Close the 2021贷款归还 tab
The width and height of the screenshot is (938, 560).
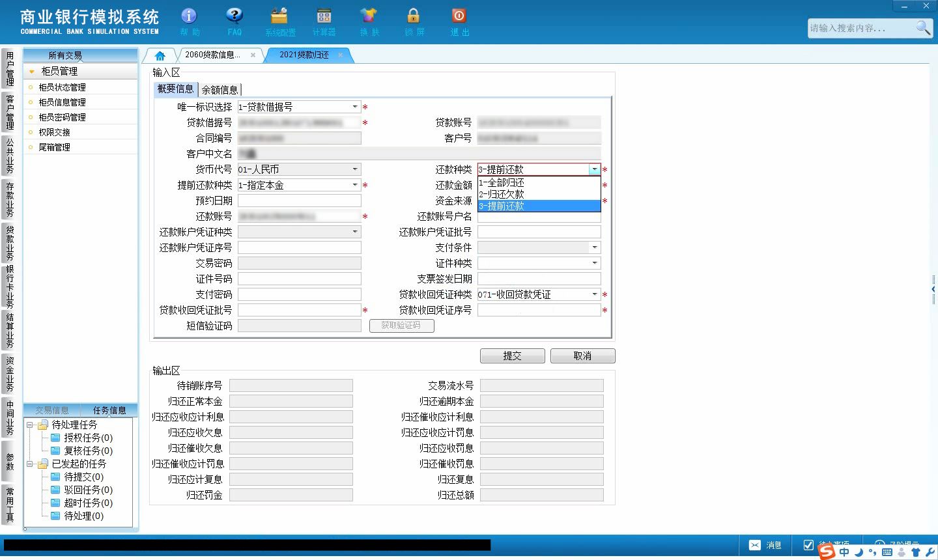tap(340, 55)
